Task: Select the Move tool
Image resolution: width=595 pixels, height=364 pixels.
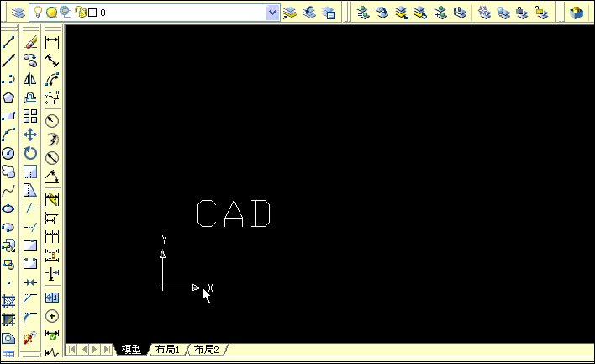Action: tap(30, 135)
